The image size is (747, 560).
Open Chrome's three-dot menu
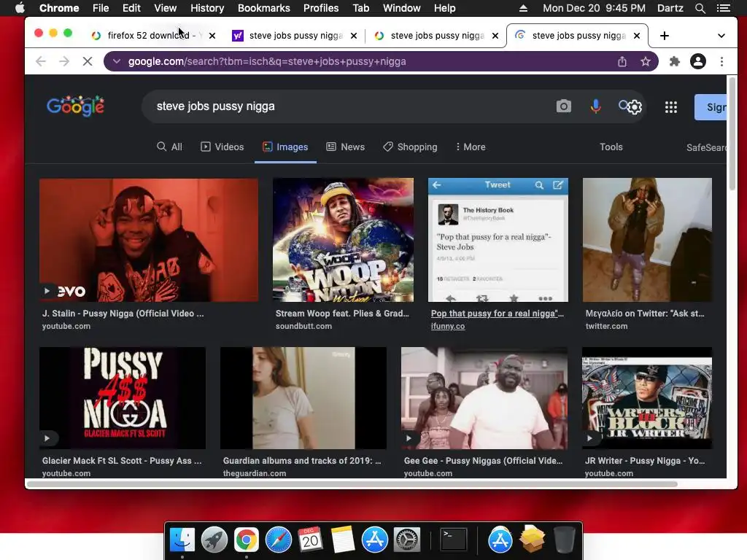721,61
